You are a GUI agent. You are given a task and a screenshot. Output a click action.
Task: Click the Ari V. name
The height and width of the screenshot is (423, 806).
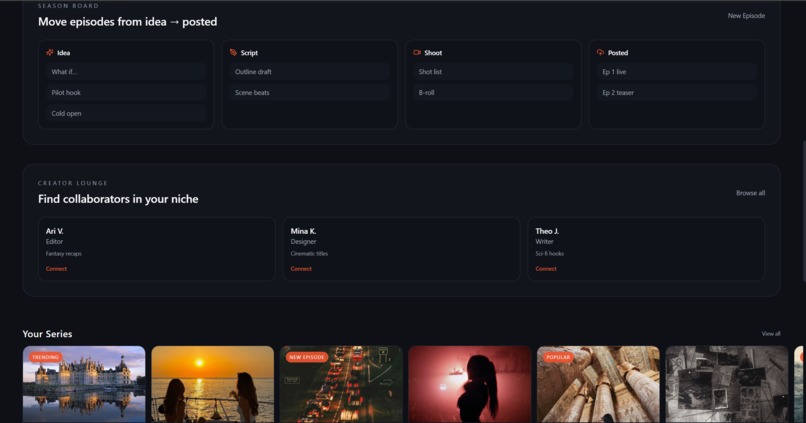pyautogui.click(x=54, y=231)
